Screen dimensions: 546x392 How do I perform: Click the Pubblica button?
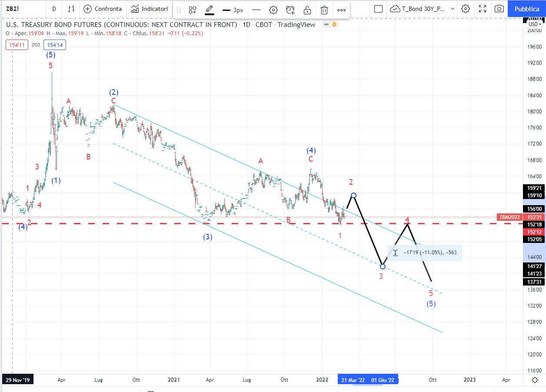[527, 9]
